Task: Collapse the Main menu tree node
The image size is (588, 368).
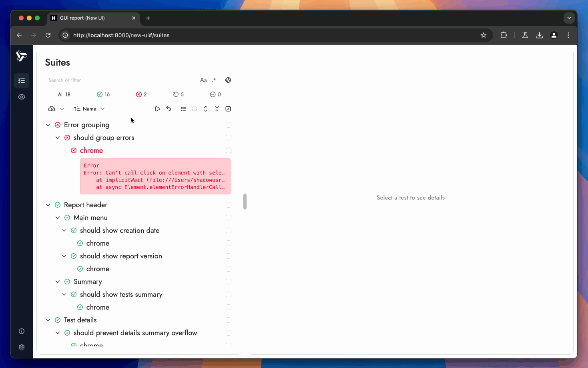Action: 58,218
